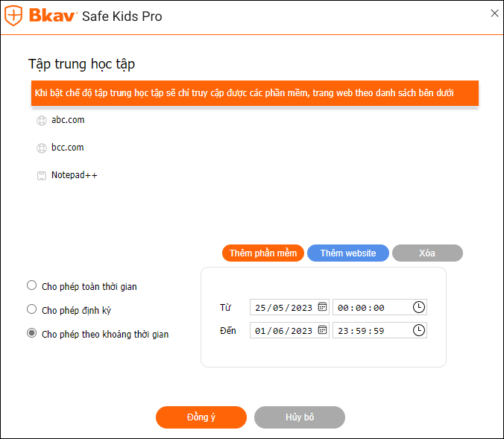The width and height of the screenshot is (504, 439).
Task: Click the globe icon beside abc.com
Action: (x=42, y=121)
